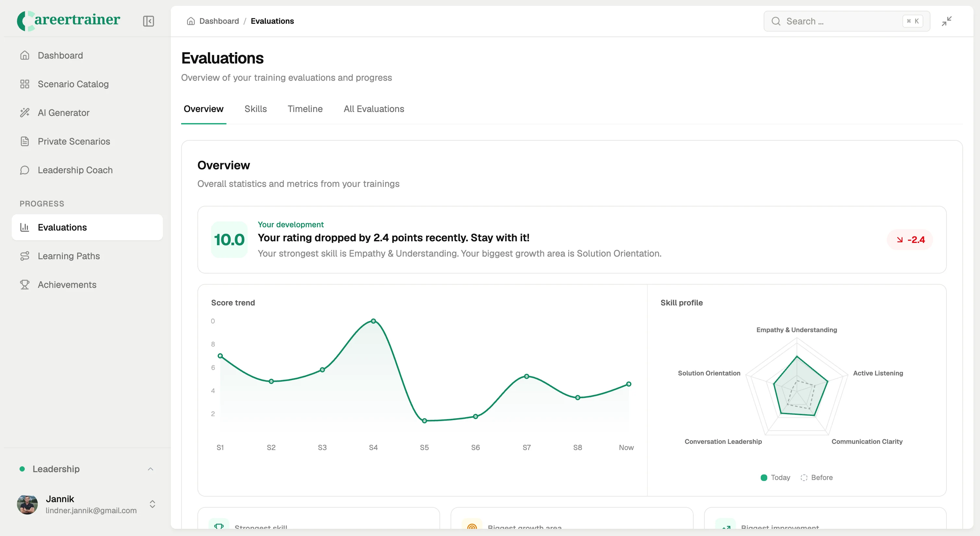The height and width of the screenshot is (536, 980).
Task: Click the S1 data point on score trend
Action: point(220,356)
